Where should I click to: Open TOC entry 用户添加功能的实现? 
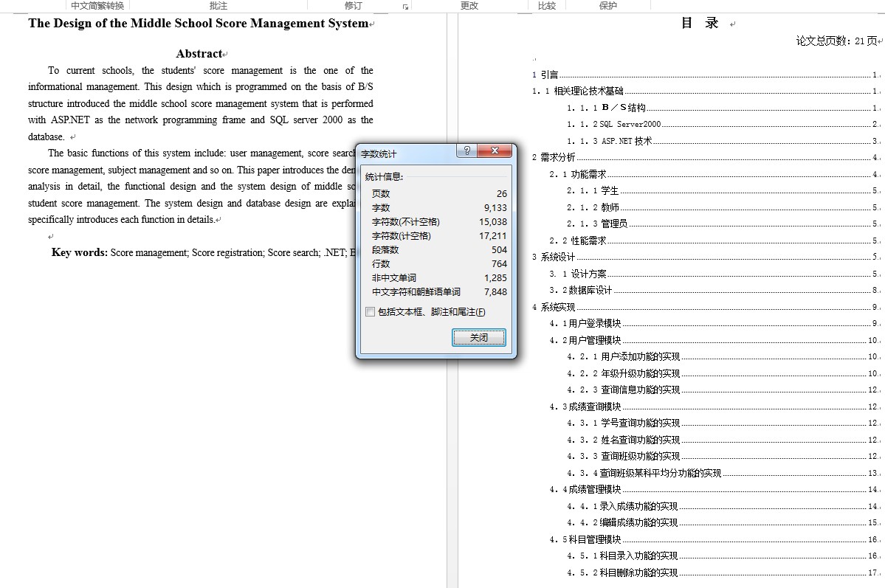point(723,357)
